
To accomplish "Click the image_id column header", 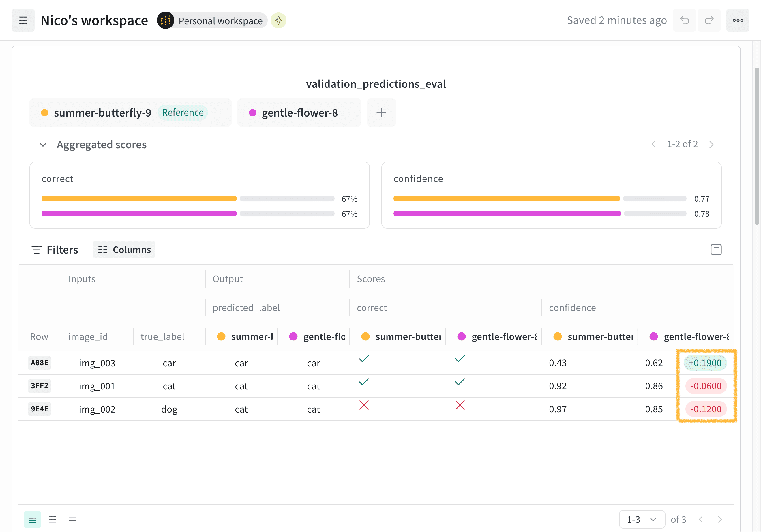I will click(88, 336).
